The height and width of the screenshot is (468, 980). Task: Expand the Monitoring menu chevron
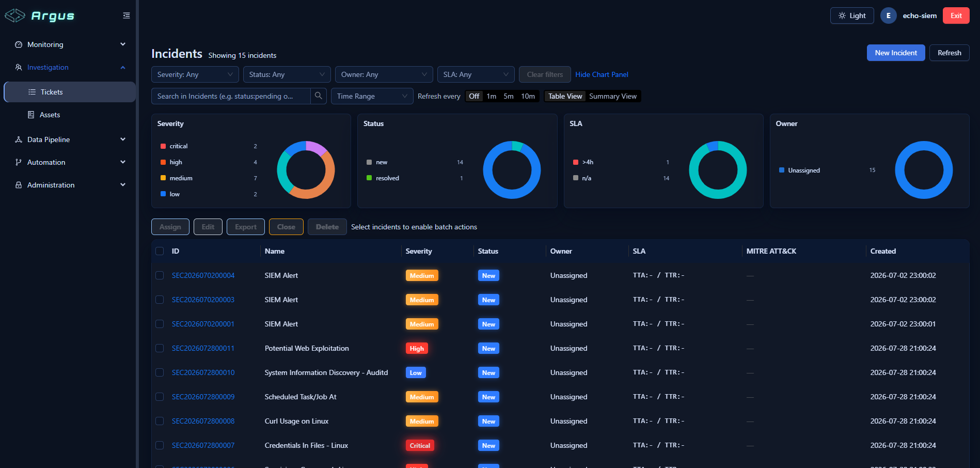tap(123, 44)
